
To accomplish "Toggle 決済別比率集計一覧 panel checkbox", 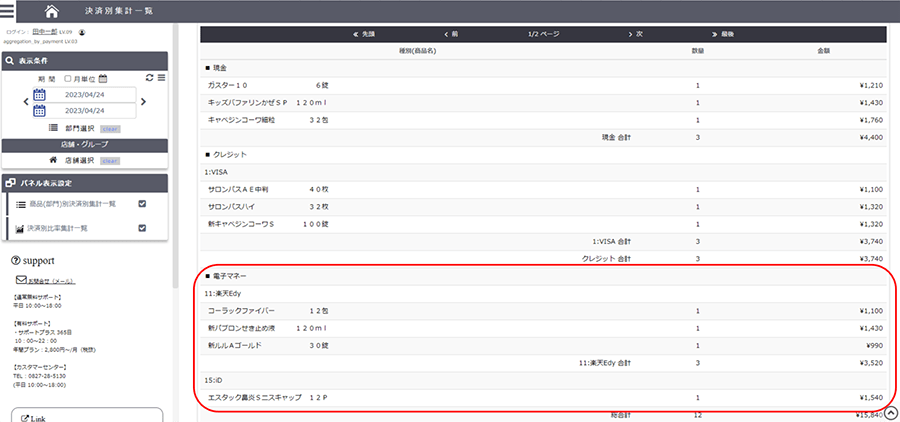I will 142,228.
